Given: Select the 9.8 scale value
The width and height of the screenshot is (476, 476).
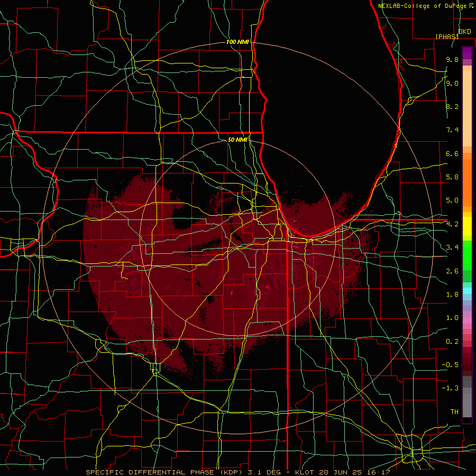Looking at the screenshot, I should click(452, 59).
